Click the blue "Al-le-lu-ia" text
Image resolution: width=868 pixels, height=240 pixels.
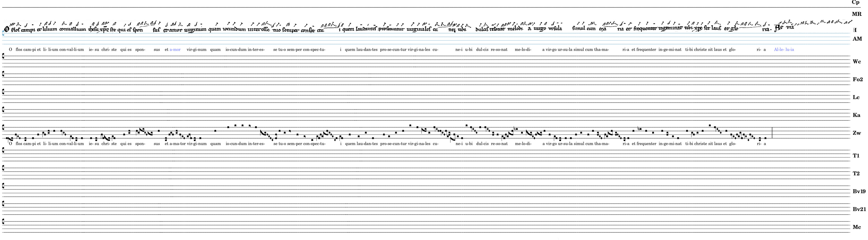point(784,50)
